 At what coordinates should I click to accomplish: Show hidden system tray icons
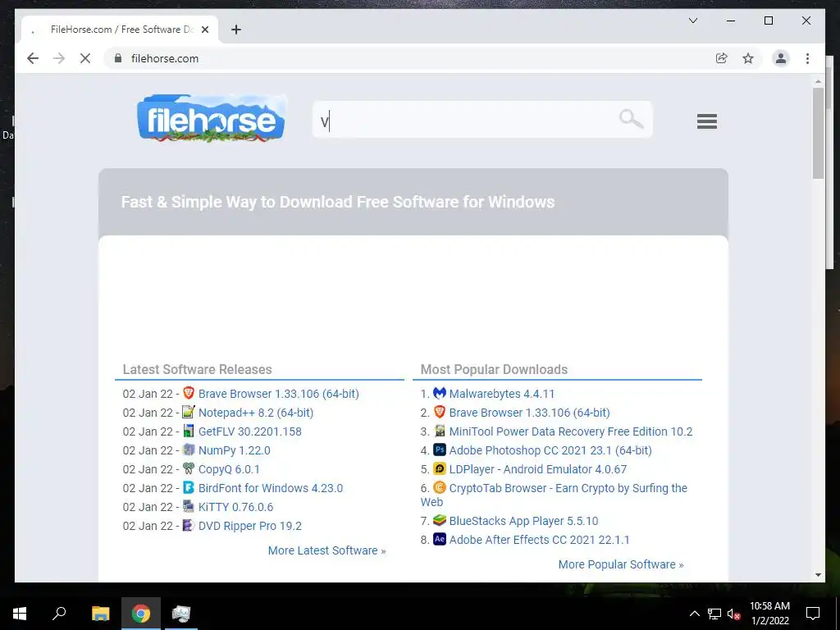[694, 614]
